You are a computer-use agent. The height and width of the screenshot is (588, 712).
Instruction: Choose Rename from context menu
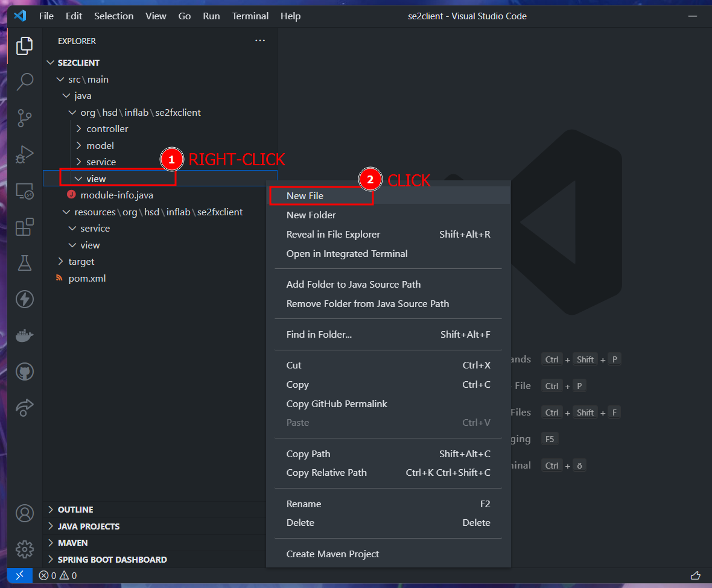point(388,504)
